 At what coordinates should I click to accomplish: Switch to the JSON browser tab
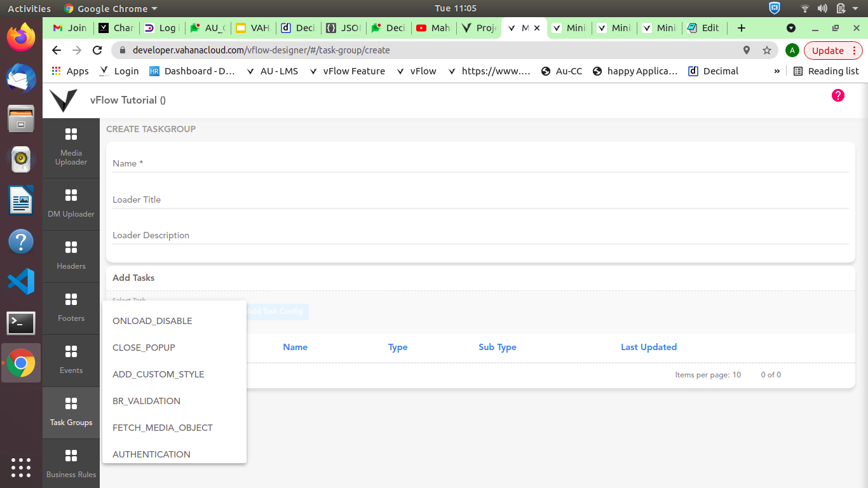pyautogui.click(x=343, y=28)
